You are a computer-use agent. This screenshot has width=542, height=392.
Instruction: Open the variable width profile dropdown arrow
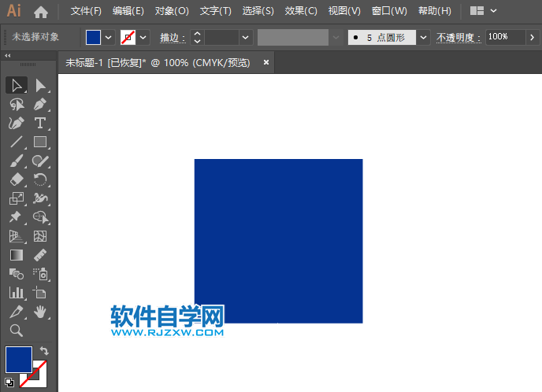pyautogui.click(x=336, y=37)
